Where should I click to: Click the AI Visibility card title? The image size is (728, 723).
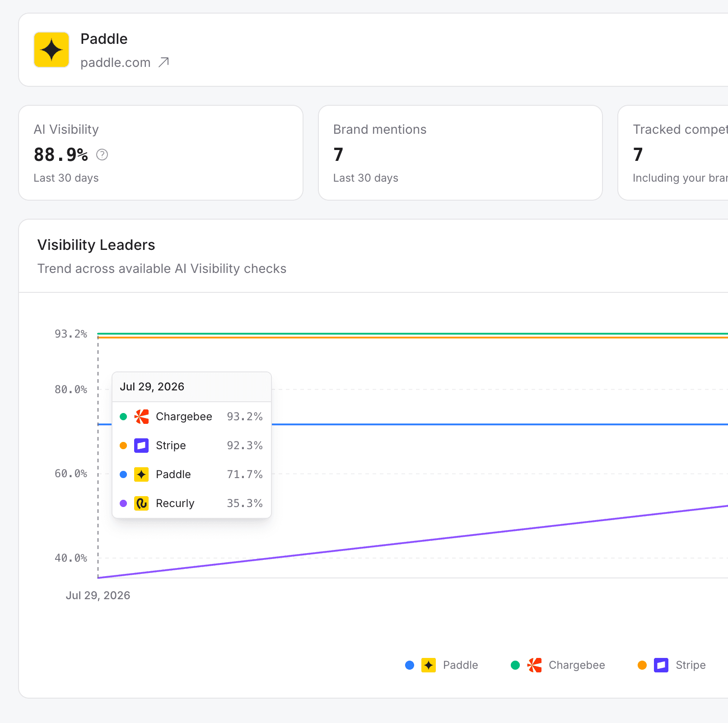(66, 130)
